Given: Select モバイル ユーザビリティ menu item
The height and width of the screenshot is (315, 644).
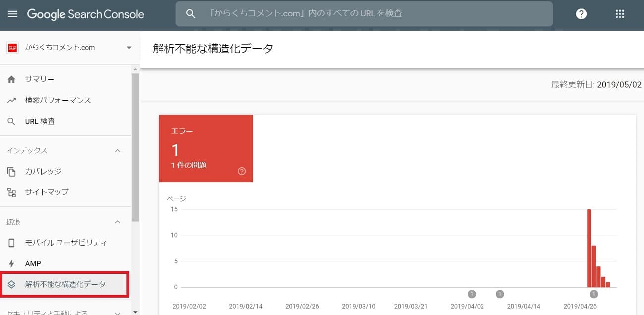Looking at the screenshot, I should pos(65,243).
